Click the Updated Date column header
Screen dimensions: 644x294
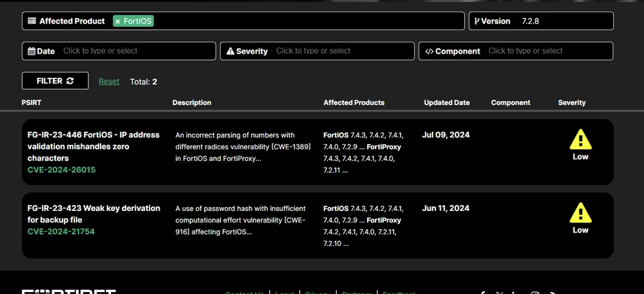[x=447, y=102]
